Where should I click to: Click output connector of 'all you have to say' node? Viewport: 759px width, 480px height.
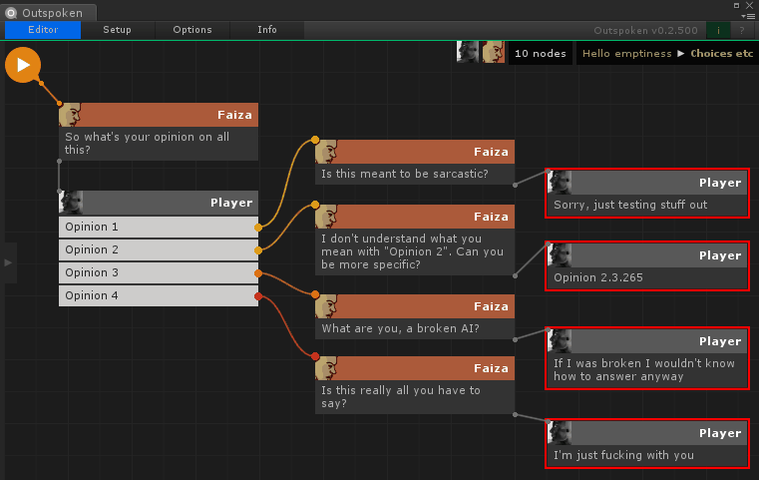point(515,415)
